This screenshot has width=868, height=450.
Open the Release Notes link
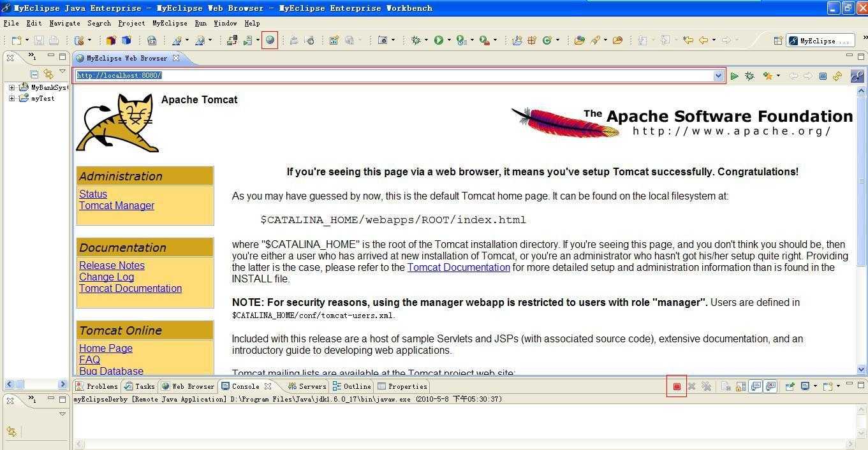pos(112,265)
